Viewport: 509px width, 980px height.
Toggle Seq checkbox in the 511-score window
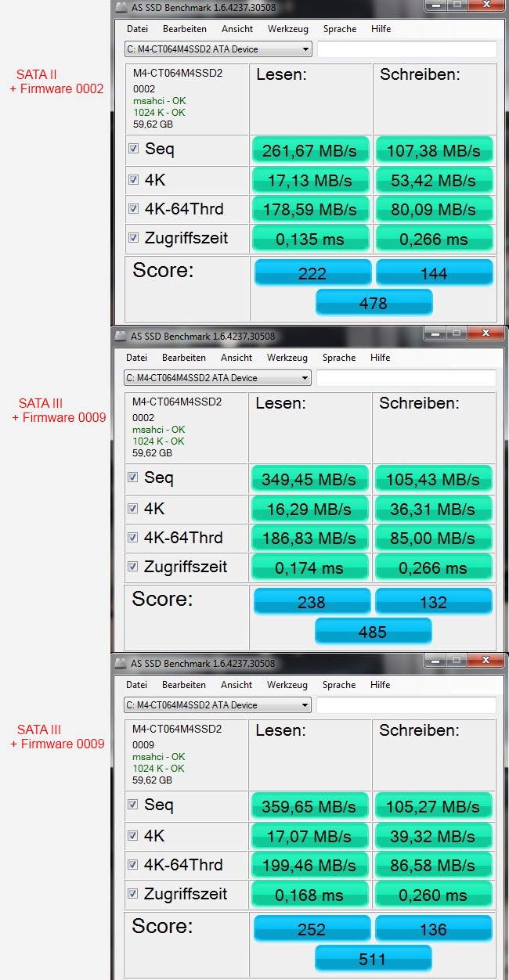coord(133,805)
